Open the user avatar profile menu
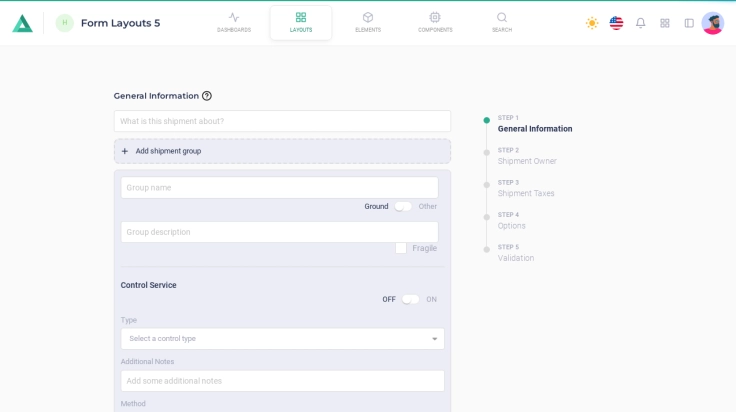The width and height of the screenshot is (736, 412). 713,23
